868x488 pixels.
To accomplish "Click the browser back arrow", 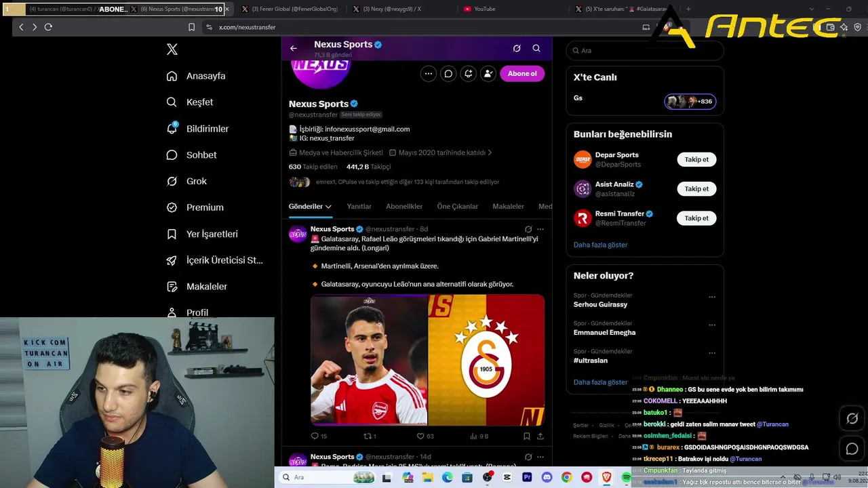I will point(21,27).
